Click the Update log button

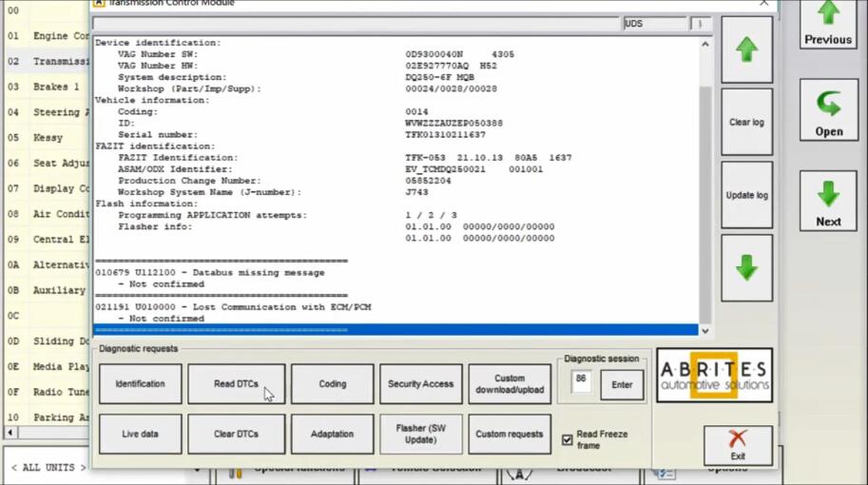click(746, 195)
